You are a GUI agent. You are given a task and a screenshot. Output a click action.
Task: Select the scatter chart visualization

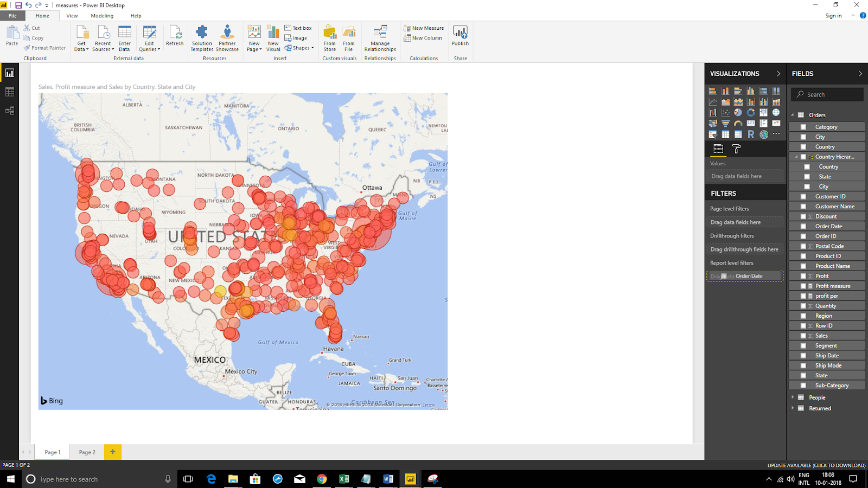725,113
